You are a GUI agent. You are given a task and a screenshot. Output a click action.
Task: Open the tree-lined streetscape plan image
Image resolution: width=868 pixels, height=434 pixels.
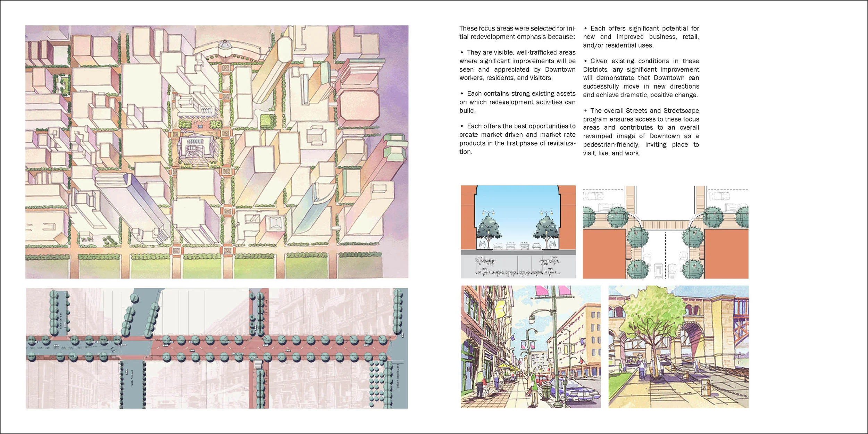click(x=217, y=348)
